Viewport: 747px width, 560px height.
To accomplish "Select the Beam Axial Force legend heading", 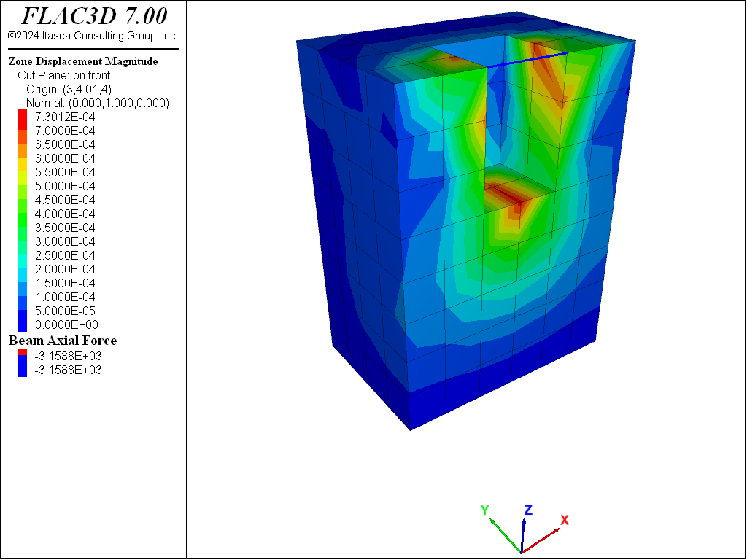I will pos(63,340).
